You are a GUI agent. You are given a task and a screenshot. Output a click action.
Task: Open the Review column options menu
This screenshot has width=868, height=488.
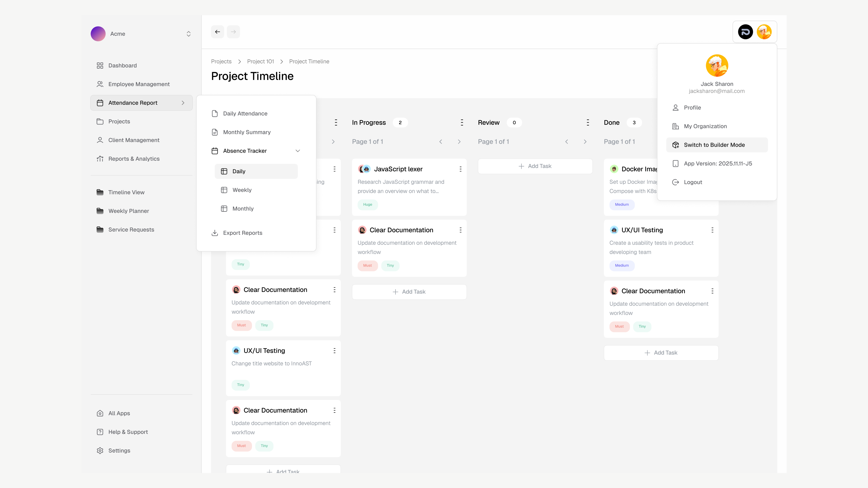point(588,123)
